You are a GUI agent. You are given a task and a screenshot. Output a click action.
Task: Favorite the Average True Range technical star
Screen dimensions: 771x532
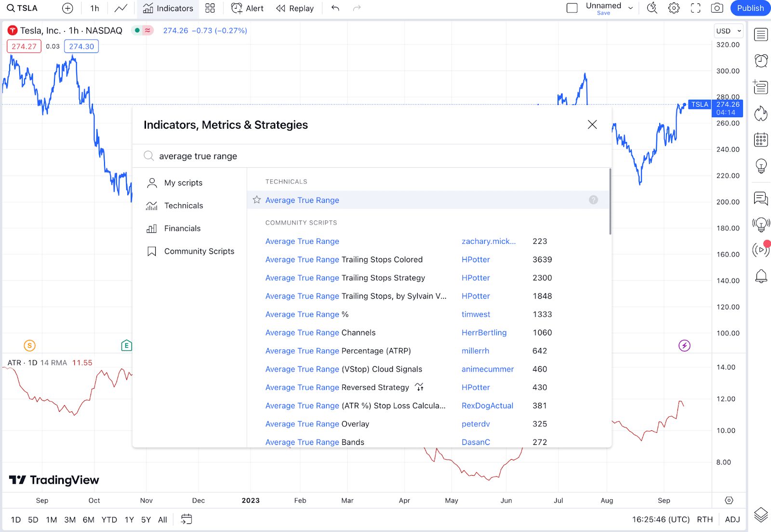[257, 200]
